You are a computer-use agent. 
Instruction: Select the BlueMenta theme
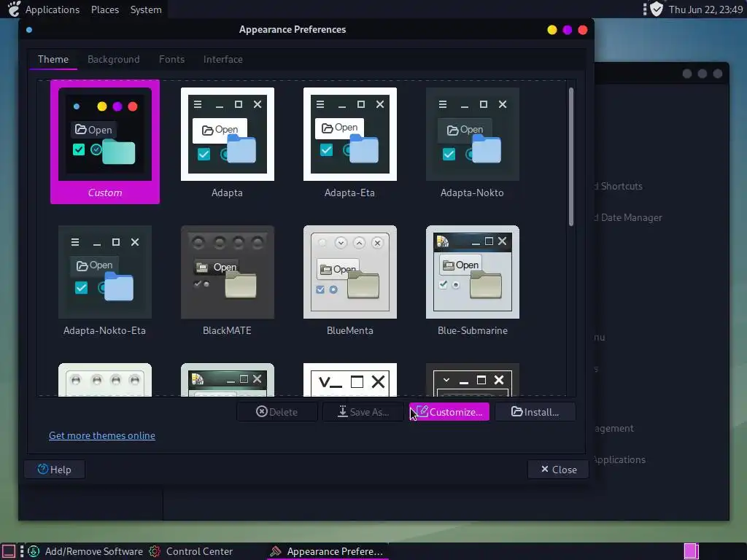tap(349, 280)
